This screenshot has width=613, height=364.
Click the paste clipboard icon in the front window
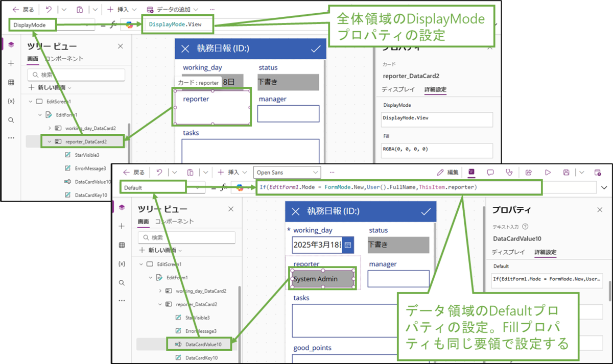tap(190, 173)
